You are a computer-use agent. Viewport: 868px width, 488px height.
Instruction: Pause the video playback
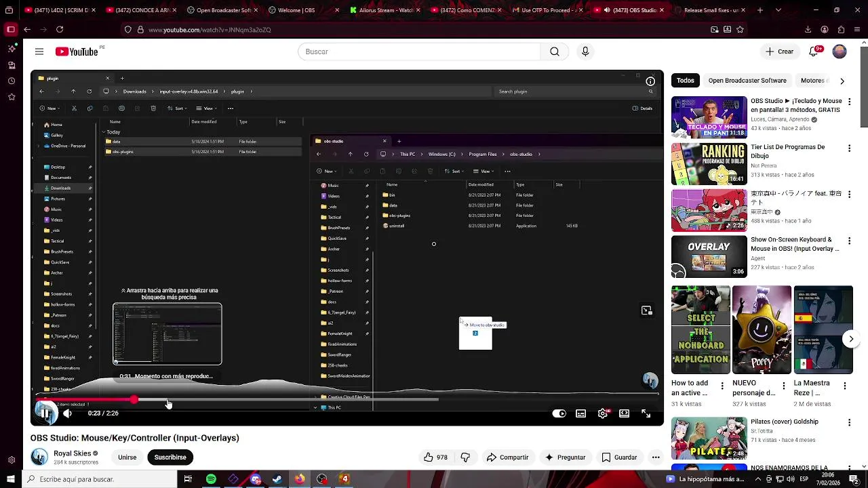point(45,413)
